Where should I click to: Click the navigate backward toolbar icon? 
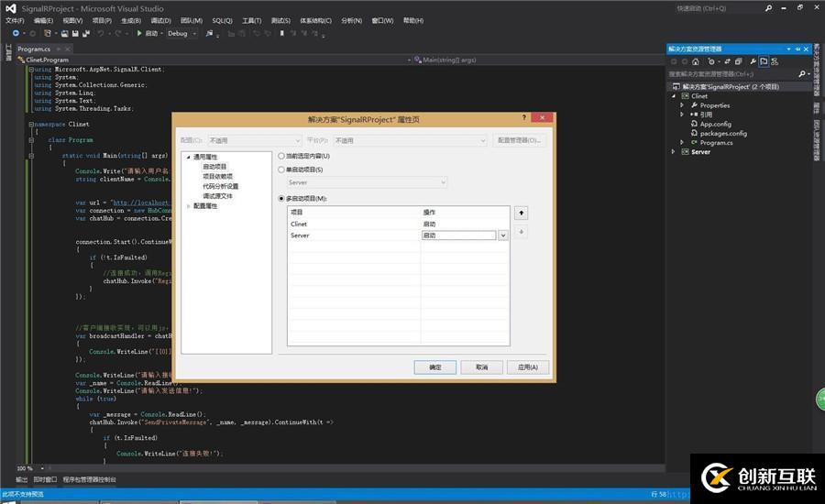[x=16, y=33]
